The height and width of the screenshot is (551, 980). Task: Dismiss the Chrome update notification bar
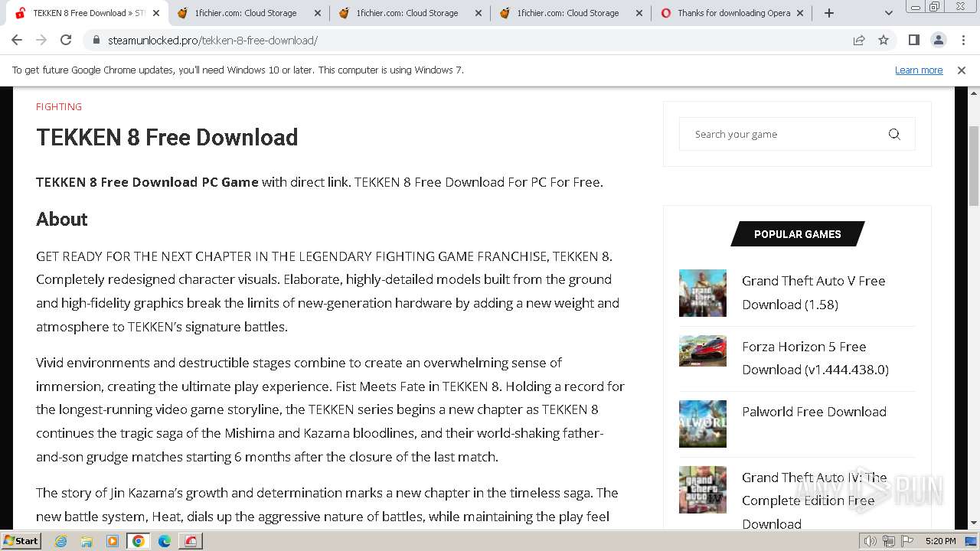962,70
